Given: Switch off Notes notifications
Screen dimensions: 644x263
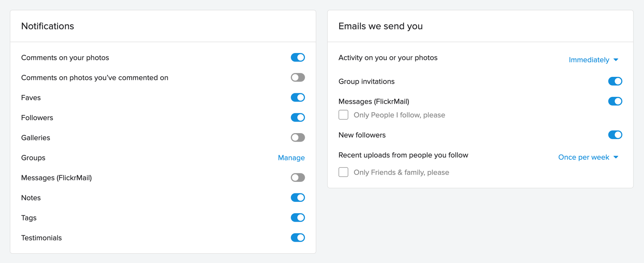Looking at the screenshot, I should coord(298,198).
